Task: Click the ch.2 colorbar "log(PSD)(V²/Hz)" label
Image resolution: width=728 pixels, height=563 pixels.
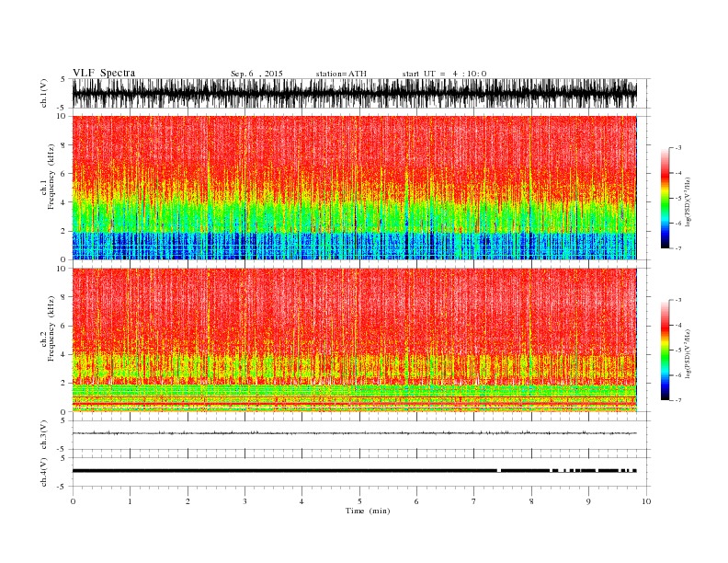Action: point(688,353)
